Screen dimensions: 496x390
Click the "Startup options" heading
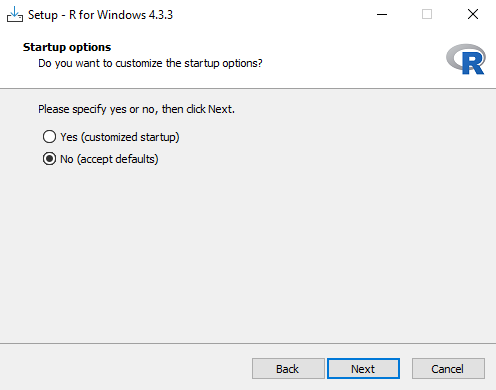click(67, 47)
